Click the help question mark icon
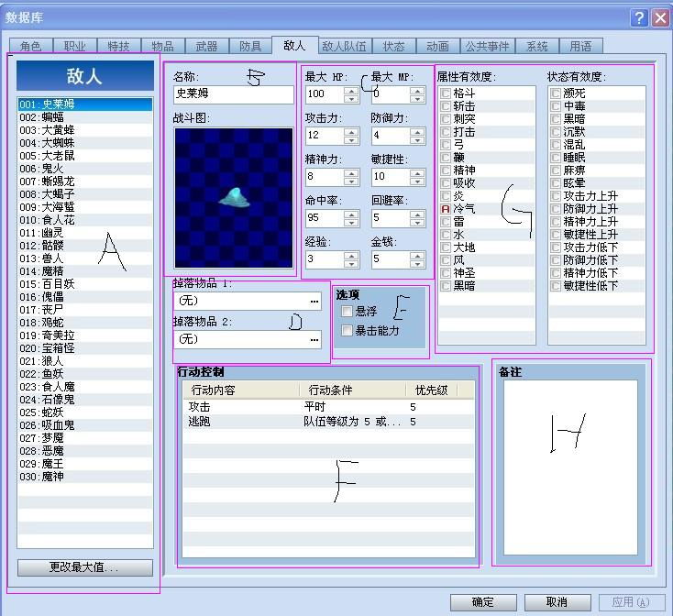Viewport: 673px width, 616px height. pos(639,18)
